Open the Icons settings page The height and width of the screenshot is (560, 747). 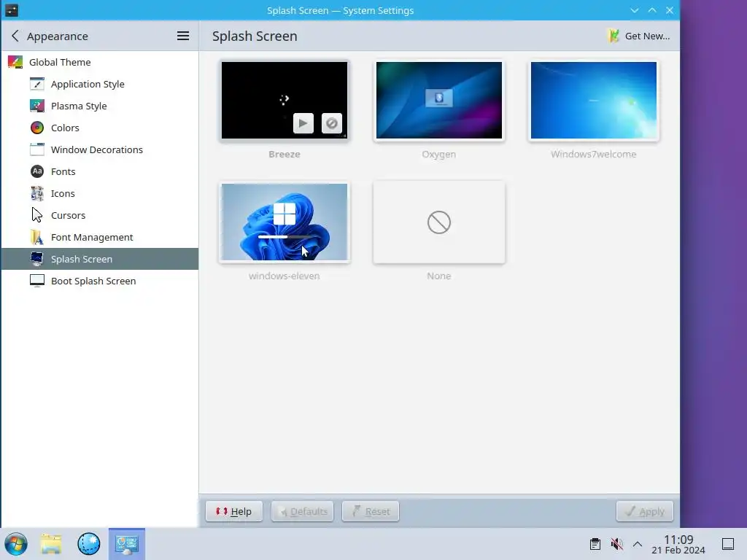pos(99,193)
